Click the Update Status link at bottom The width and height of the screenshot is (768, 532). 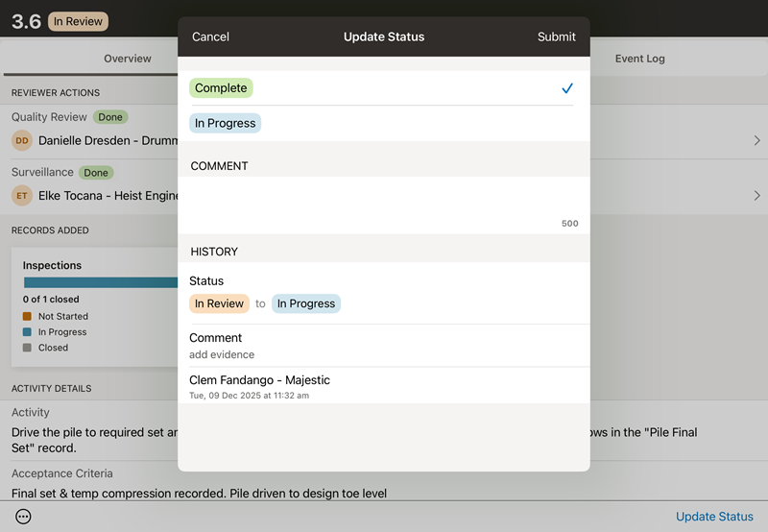tap(714, 517)
